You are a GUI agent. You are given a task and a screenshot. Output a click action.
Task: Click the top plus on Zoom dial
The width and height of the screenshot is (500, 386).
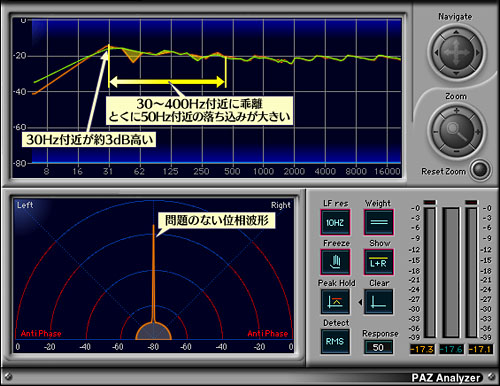tap(456, 110)
